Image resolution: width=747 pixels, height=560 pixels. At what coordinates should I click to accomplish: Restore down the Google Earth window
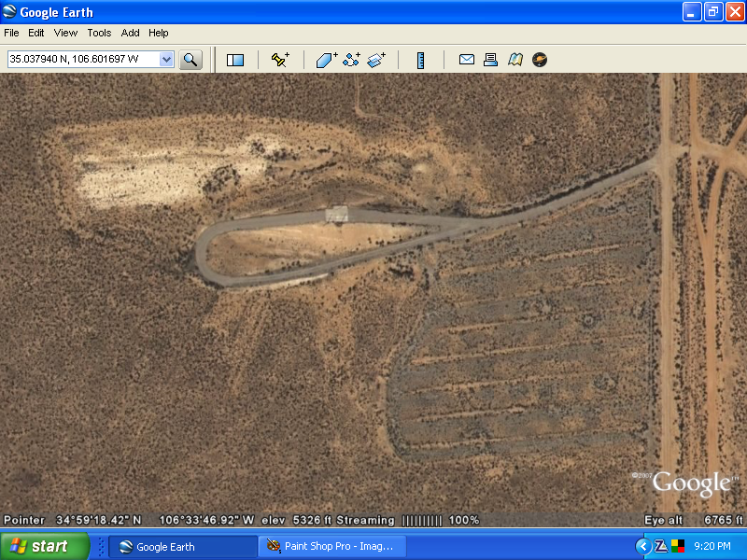click(713, 12)
